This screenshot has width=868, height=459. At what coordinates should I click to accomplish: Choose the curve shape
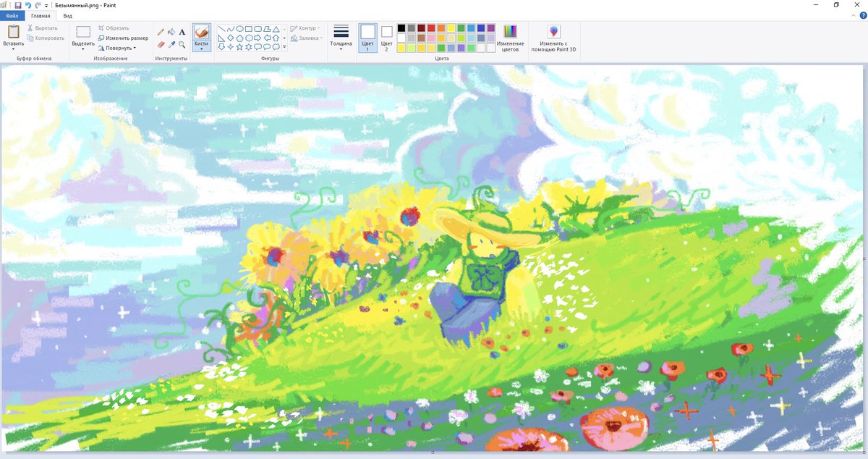231,29
